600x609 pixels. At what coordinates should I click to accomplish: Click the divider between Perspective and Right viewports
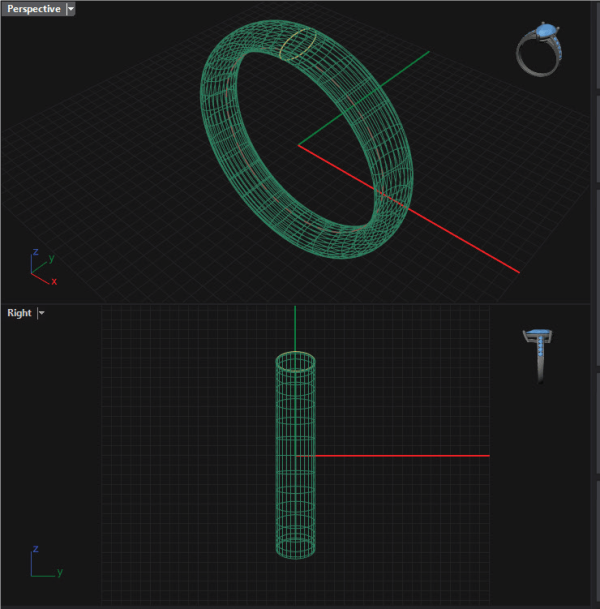[x=300, y=303]
